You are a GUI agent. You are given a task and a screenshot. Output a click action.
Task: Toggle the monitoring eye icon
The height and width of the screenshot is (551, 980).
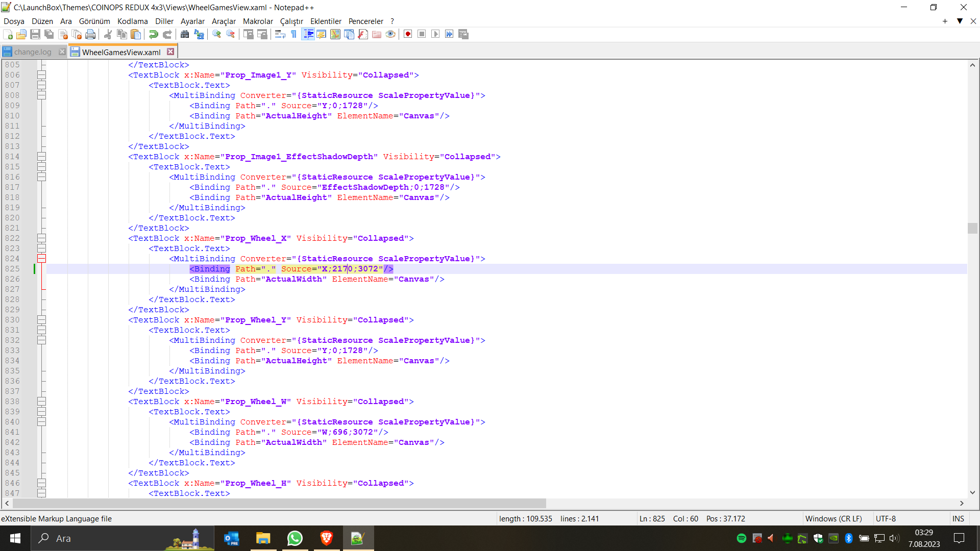tap(390, 34)
